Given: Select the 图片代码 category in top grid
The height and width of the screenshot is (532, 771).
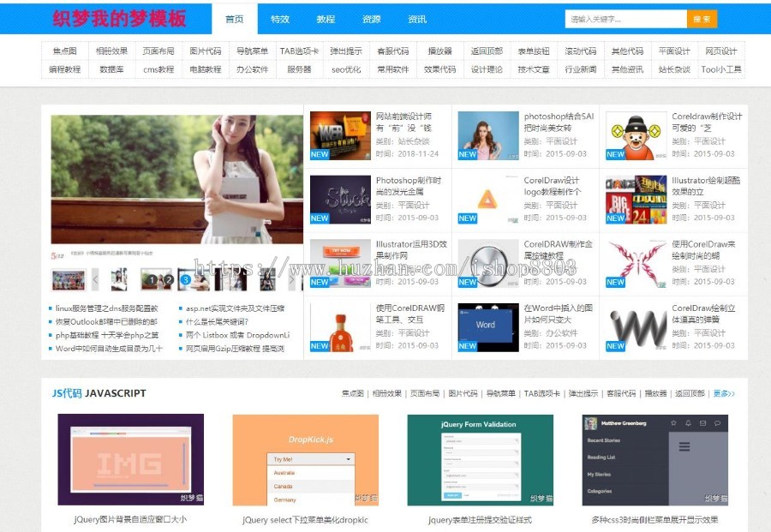Looking at the screenshot, I should (206, 51).
